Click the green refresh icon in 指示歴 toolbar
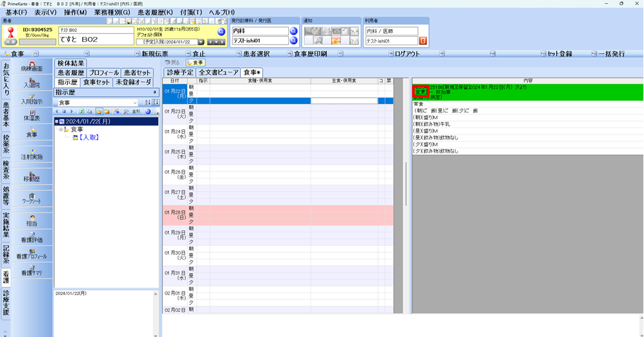The width and height of the screenshot is (644, 337). pyautogui.click(x=82, y=111)
